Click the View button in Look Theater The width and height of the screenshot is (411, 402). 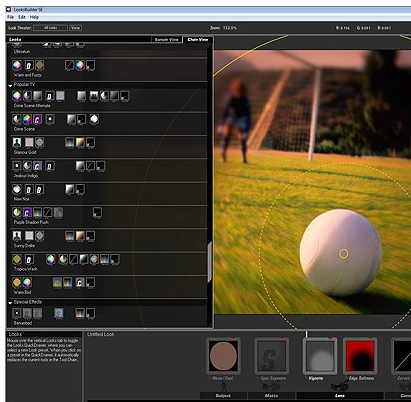tap(75, 28)
